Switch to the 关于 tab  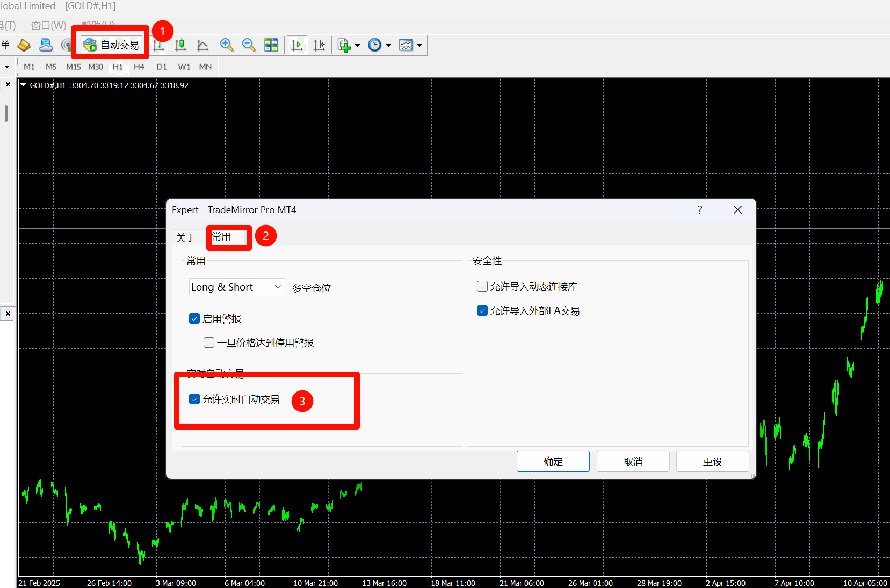[x=186, y=237]
